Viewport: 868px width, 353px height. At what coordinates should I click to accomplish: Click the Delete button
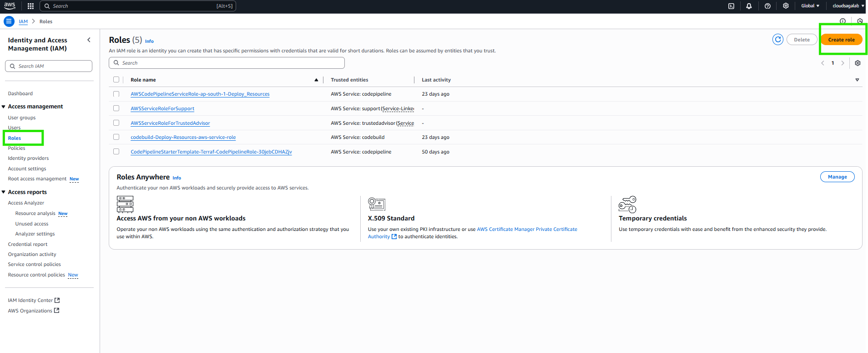(802, 40)
